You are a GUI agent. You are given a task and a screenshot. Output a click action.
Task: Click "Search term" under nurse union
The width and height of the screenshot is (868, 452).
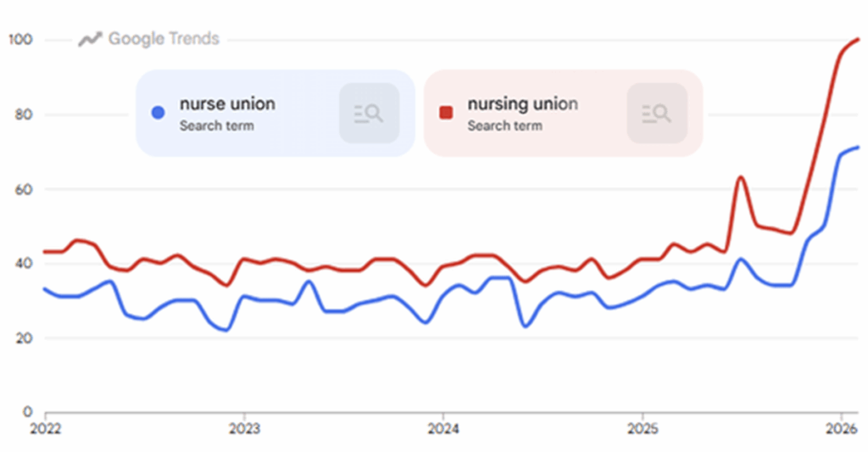coord(216,126)
